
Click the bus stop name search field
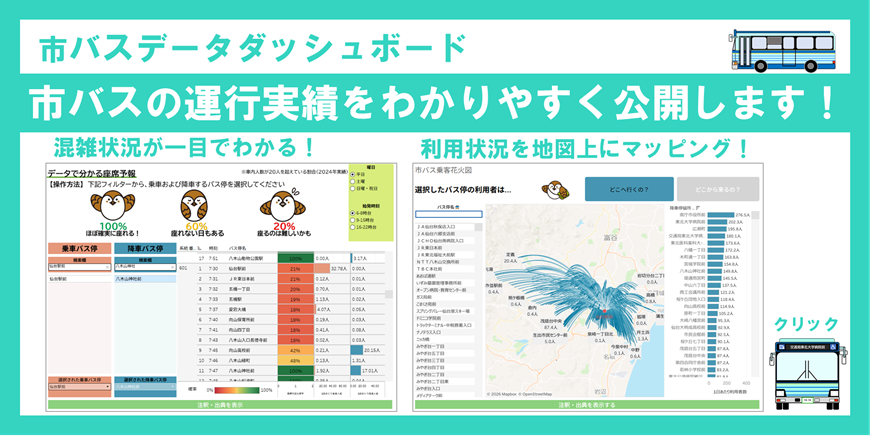click(x=449, y=215)
